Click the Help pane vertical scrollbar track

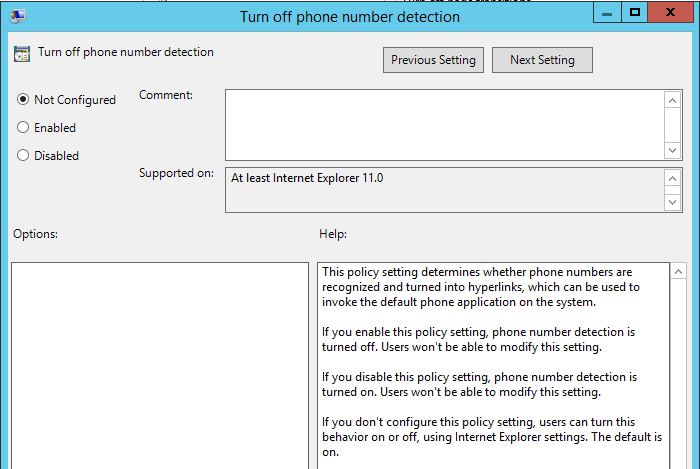(678, 380)
